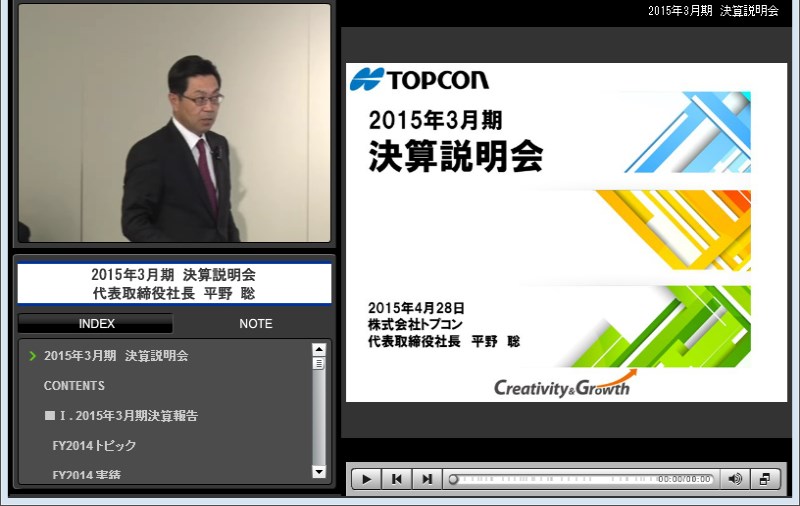Click the index list scroll down arrow

coord(319,472)
